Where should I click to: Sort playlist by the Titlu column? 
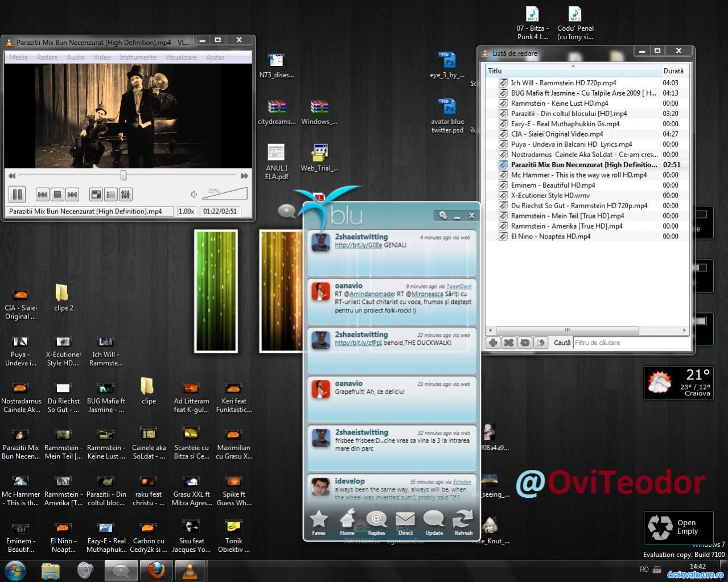coord(573,71)
